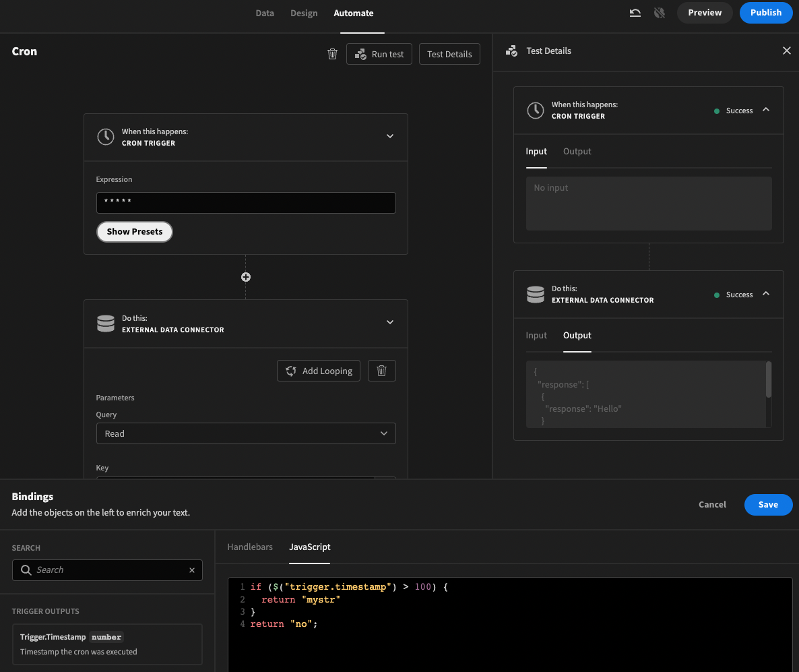Click the "response": "Hello" output line
This screenshot has height=672, width=799.
tap(583, 409)
